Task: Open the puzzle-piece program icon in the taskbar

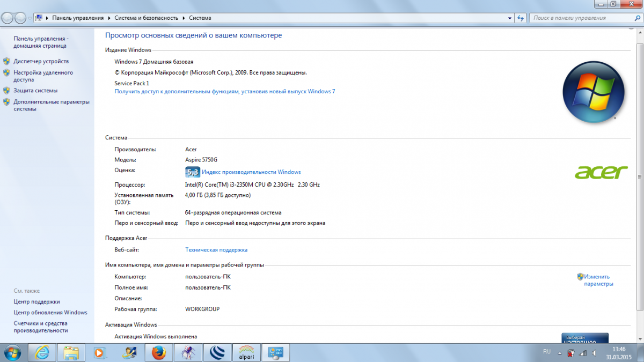Action: (129, 353)
